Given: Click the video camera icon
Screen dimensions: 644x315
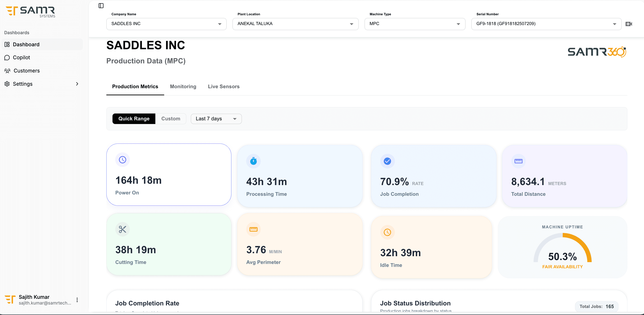Looking at the screenshot, I should pos(629,24).
